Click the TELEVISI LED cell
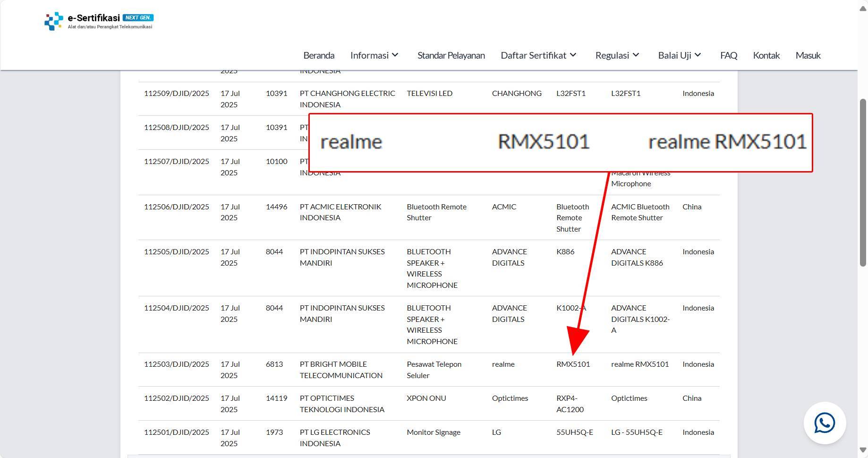Screen dimensions: 868x458 [430, 93]
